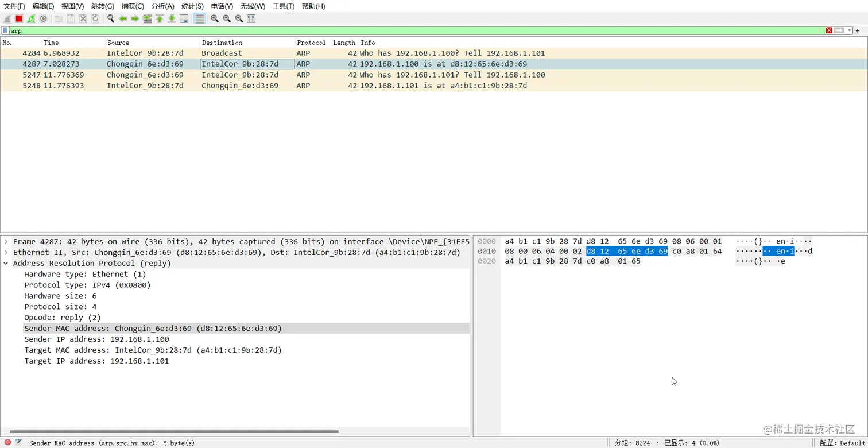Jump to the last packet

[x=172, y=18]
